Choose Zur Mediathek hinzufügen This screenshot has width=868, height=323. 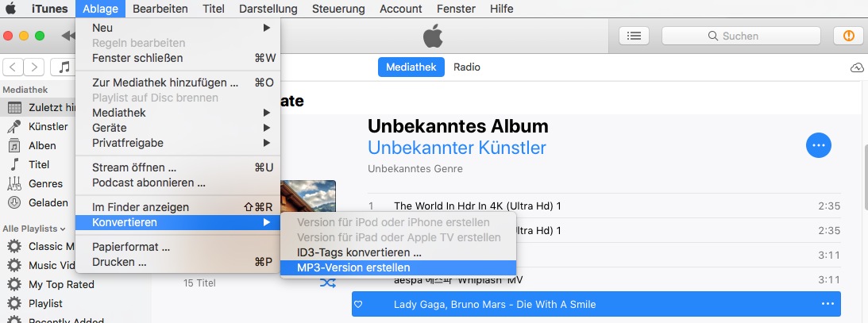(178, 83)
